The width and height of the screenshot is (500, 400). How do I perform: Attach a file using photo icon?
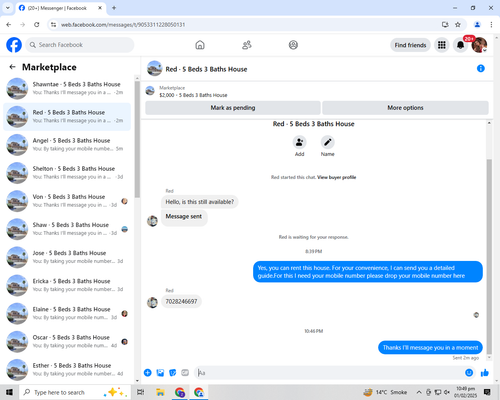(160, 373)
